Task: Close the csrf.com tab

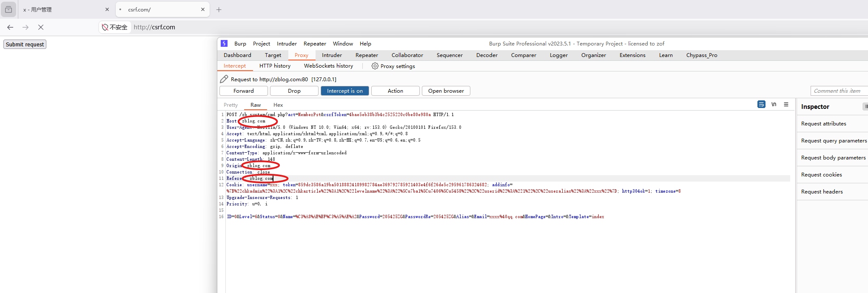Action: (x=203, y=9)
